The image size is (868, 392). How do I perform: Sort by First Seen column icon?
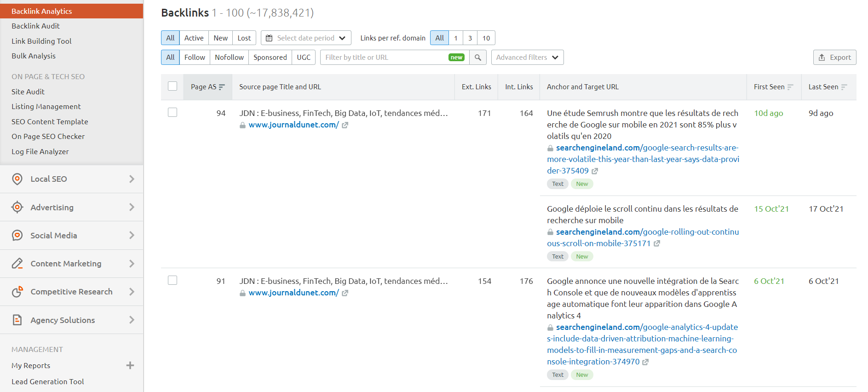(790, 87)
